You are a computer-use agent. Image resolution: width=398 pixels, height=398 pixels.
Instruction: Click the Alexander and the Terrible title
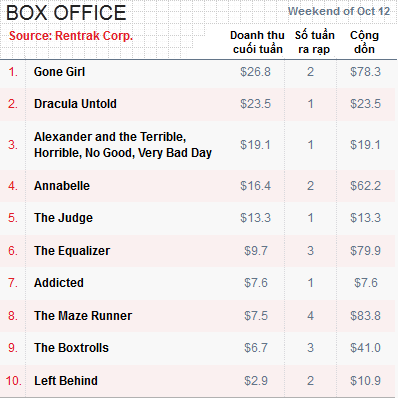tap(123, 145)
